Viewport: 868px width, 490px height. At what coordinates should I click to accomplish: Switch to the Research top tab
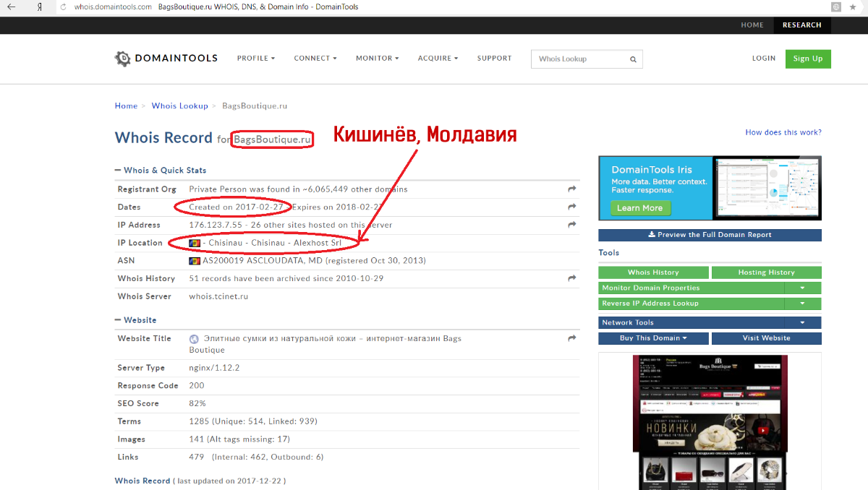pyautogui.click(x=801, y=25)
